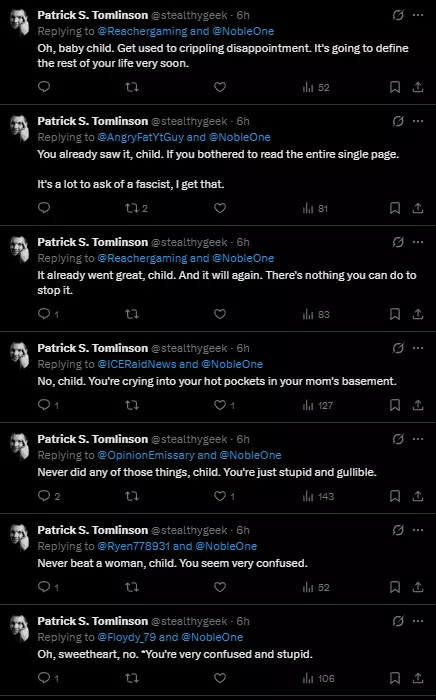This screenshot has height=700, width=436.
Task: Open @Floydy_79 mention link
Action: pos(127,637)
